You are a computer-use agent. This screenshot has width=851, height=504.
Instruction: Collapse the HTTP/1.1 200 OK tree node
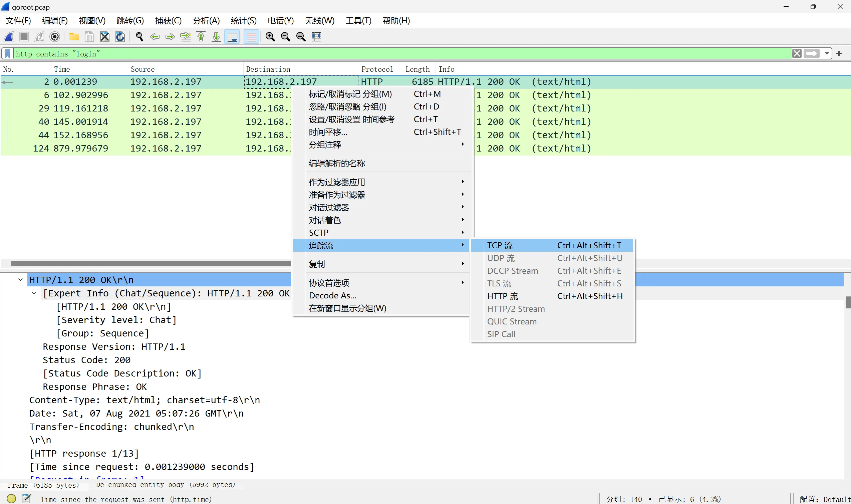coord(21,279)
